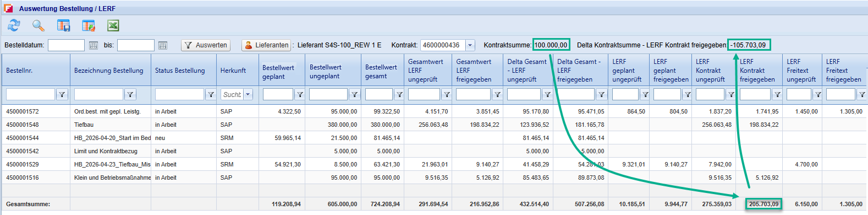Open the calendar picker for the bis date

click(x=162, y=45)
